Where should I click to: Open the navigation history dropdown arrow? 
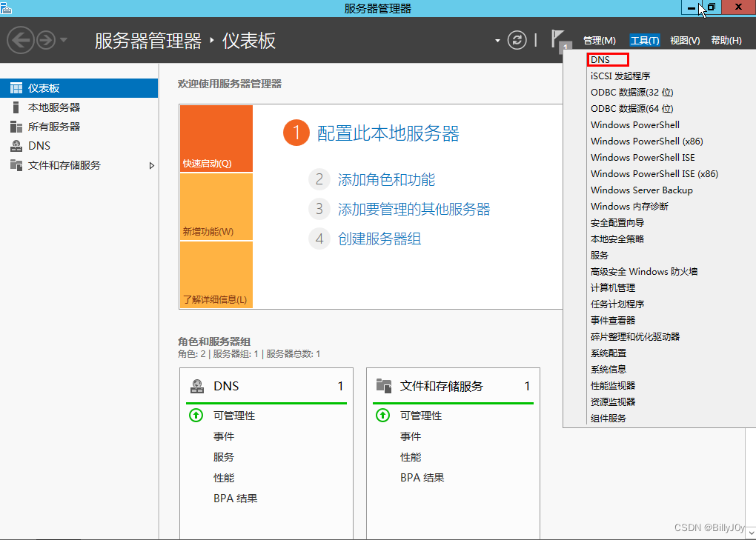coord(64,40)
